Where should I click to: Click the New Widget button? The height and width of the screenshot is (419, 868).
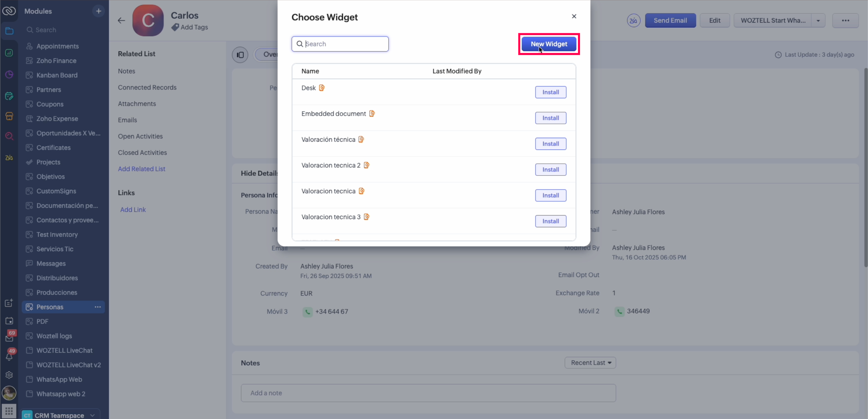tap(549, 44)
